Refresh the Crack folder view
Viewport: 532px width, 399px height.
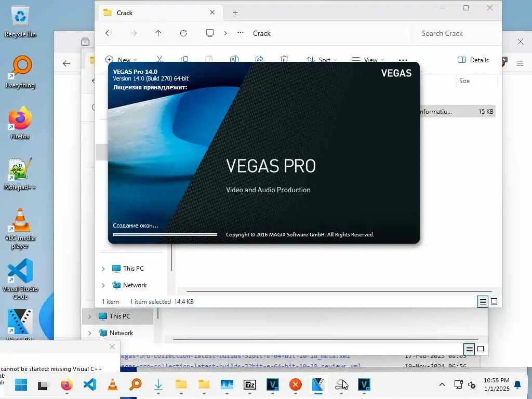click(x=183, y=33)
